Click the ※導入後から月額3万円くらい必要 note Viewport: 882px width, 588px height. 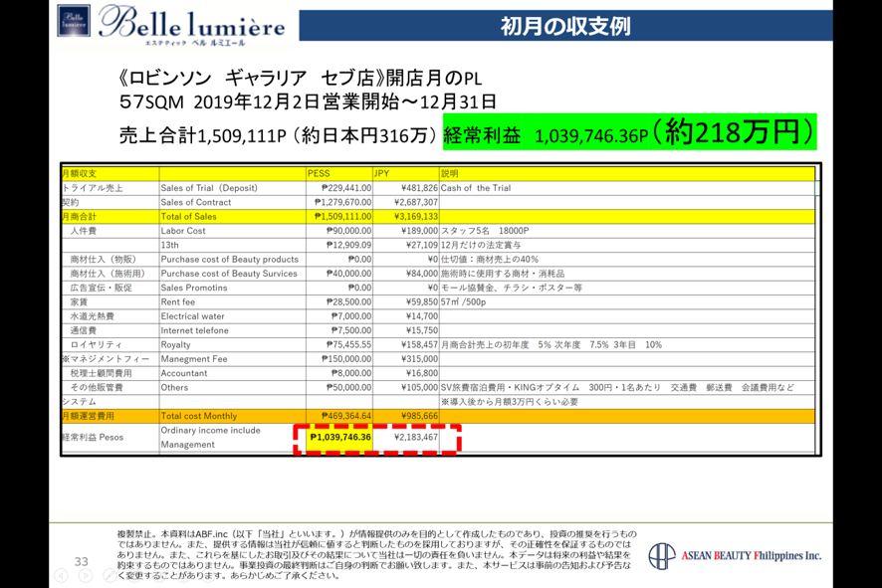[x=510, y=402]
